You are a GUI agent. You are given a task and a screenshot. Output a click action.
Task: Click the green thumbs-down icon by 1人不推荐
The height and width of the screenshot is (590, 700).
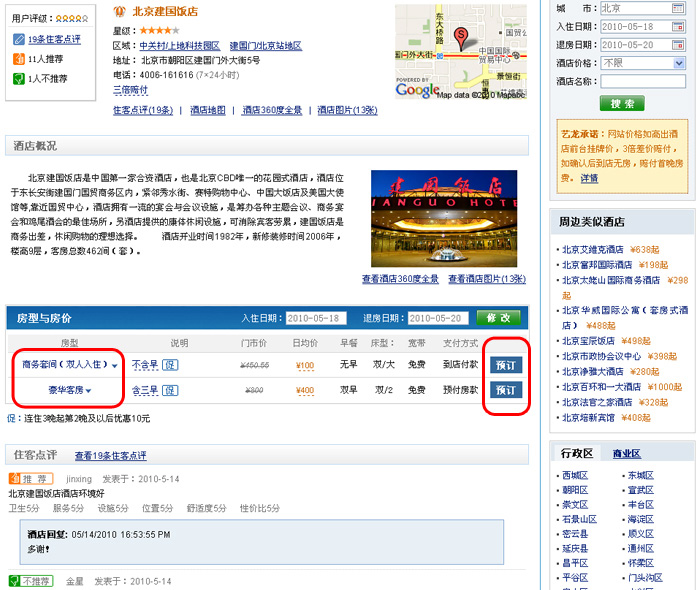pos(19,79)
